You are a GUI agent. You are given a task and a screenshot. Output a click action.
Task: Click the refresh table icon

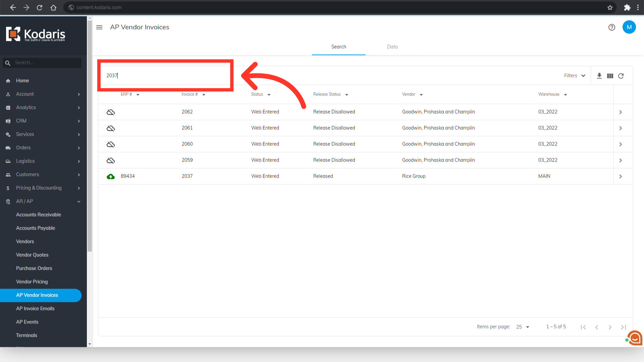(621, 76)
